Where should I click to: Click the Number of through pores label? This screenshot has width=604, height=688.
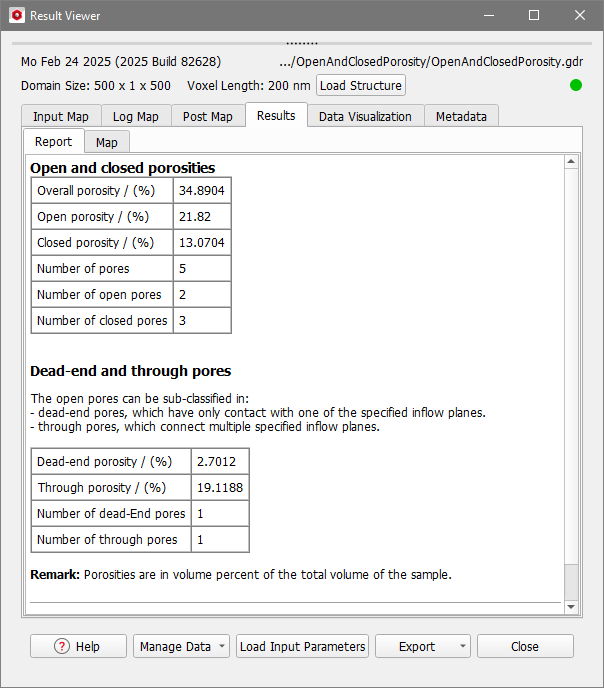pos(111,539)
